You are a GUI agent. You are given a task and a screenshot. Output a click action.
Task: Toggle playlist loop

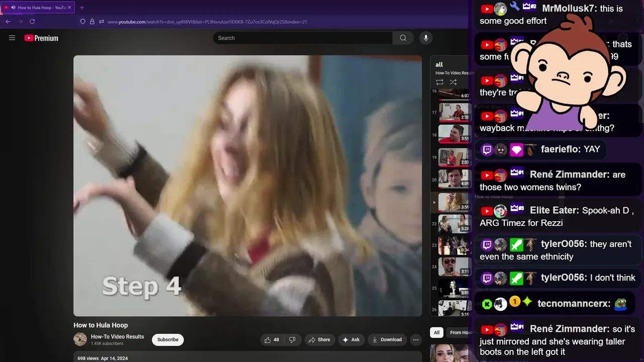tap(440, 82)
